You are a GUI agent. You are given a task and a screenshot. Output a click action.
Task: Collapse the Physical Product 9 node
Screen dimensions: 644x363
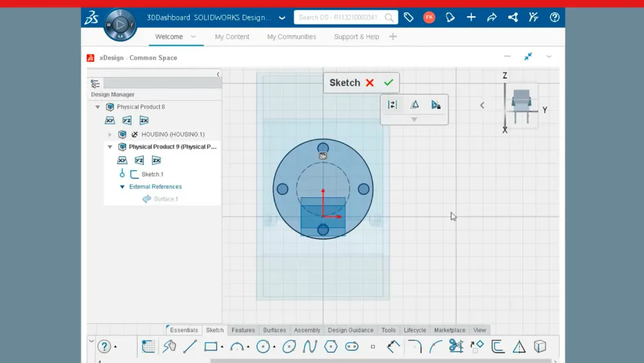click(x=110, y=147)
